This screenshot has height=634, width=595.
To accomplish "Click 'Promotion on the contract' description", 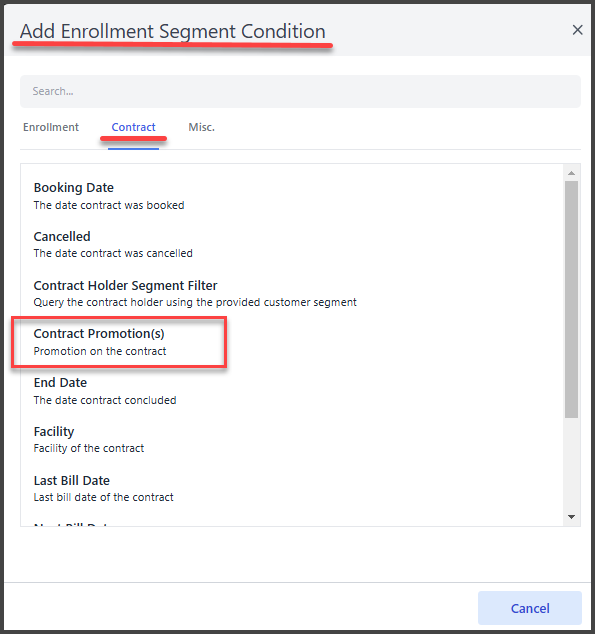I will [100, 351].
